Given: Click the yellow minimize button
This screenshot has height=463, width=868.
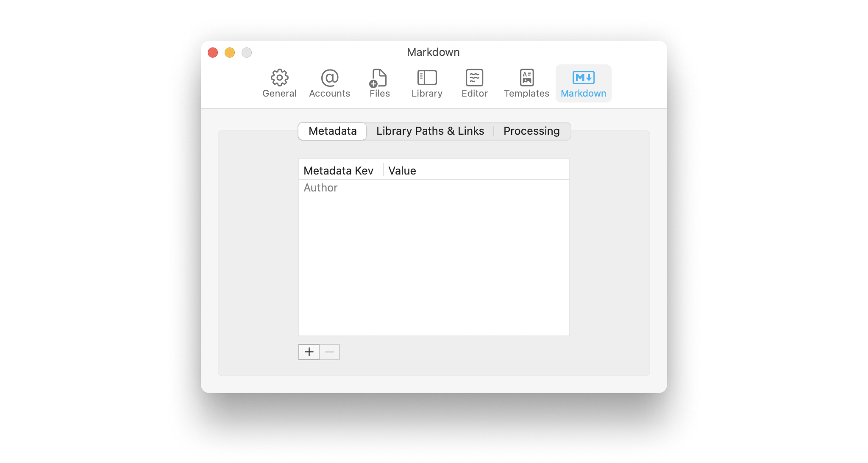Looking at the screenshot, I should coord(230,53).
